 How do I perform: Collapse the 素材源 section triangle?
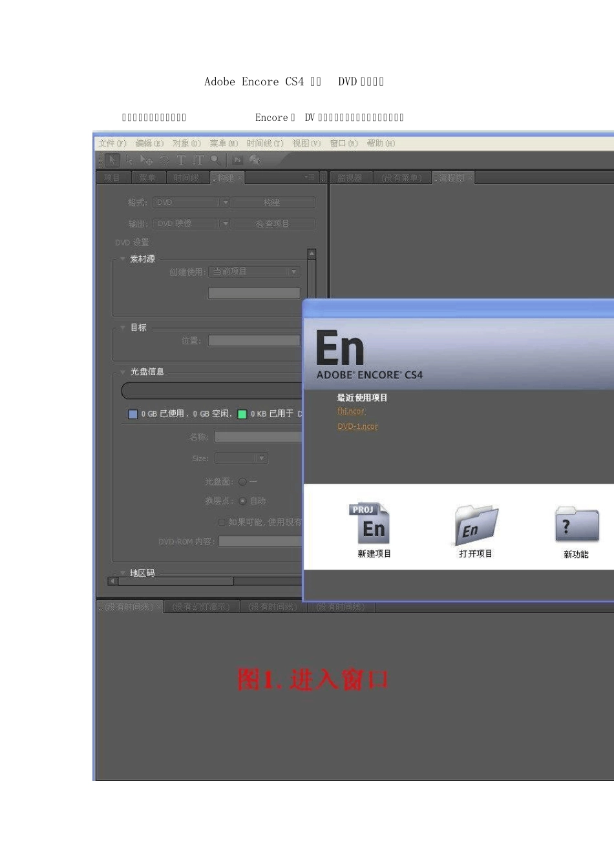click(x=123, y=259)
